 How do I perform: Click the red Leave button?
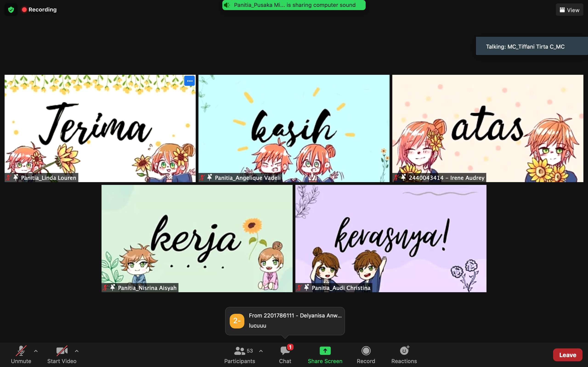[x=567, y=355]
